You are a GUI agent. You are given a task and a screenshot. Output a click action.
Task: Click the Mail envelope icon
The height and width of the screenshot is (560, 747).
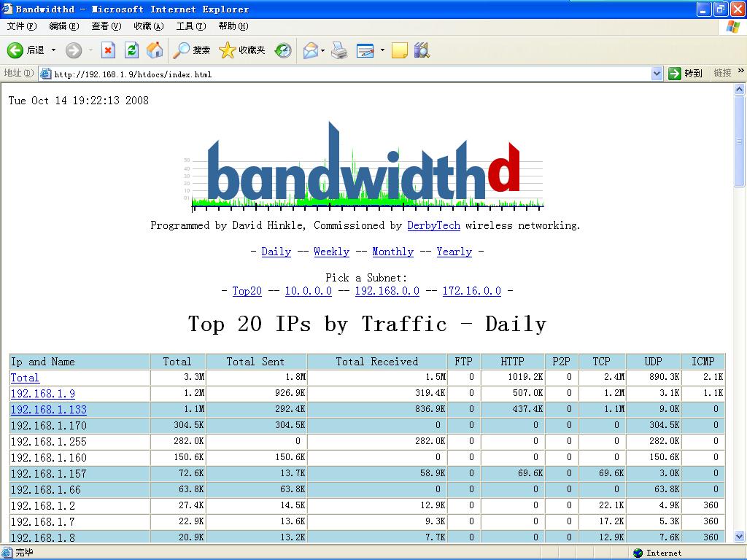pos(310,50)
